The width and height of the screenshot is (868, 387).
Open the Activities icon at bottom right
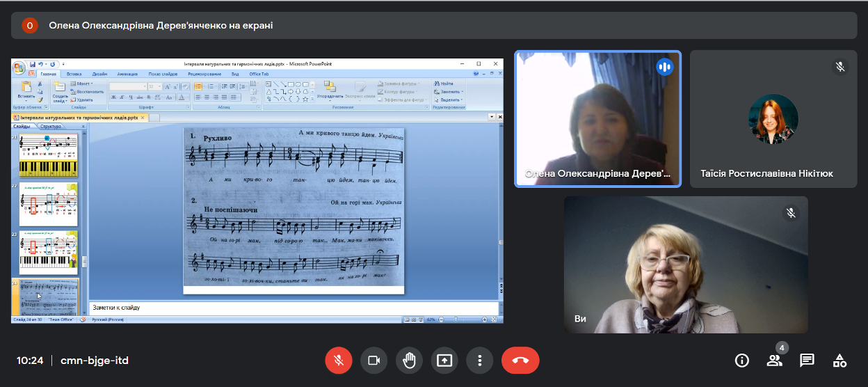click(839, 361)
